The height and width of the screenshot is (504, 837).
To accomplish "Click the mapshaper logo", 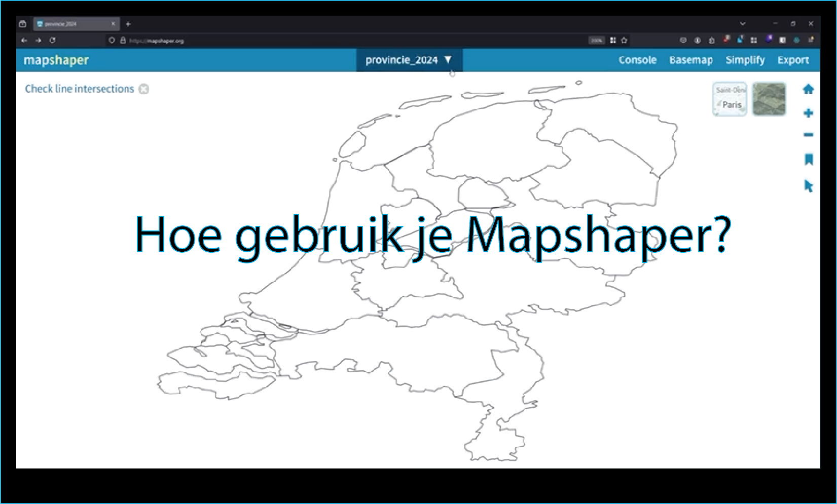I will 56,60.
